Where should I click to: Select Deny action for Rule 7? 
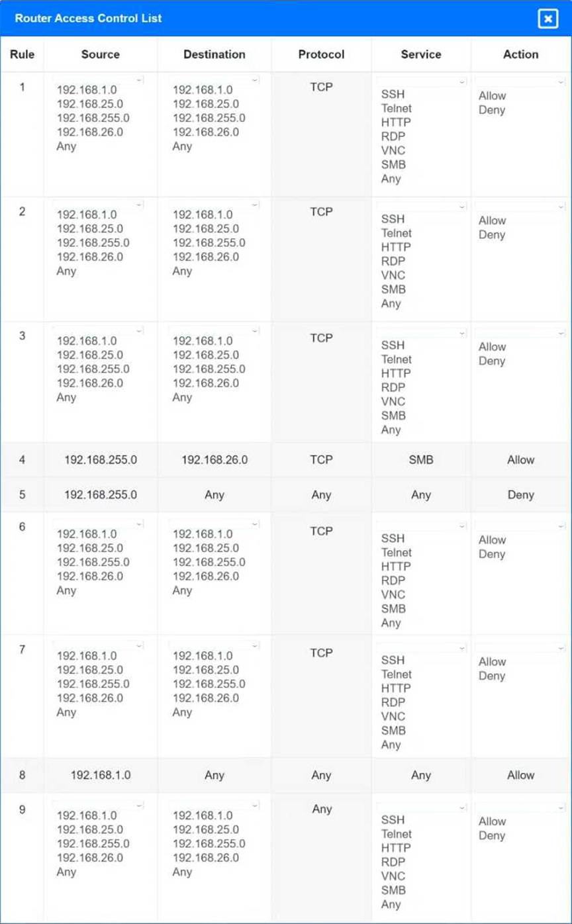(x=492, y=676)
